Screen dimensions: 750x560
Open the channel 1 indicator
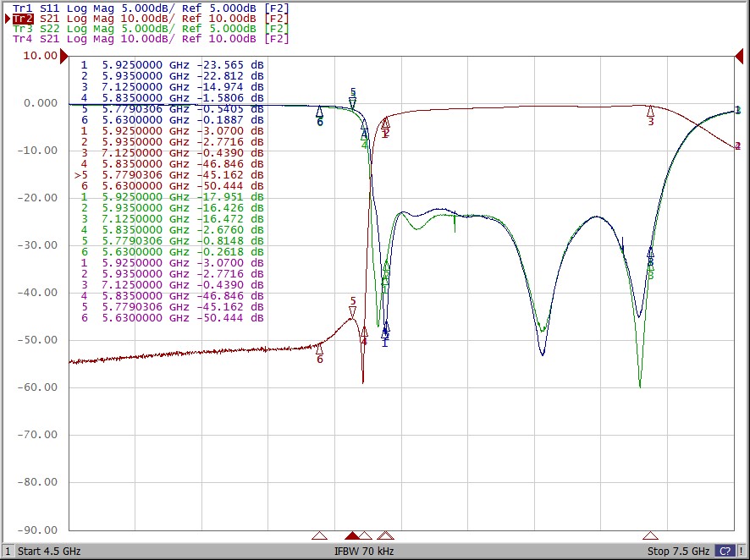point(7,551)
